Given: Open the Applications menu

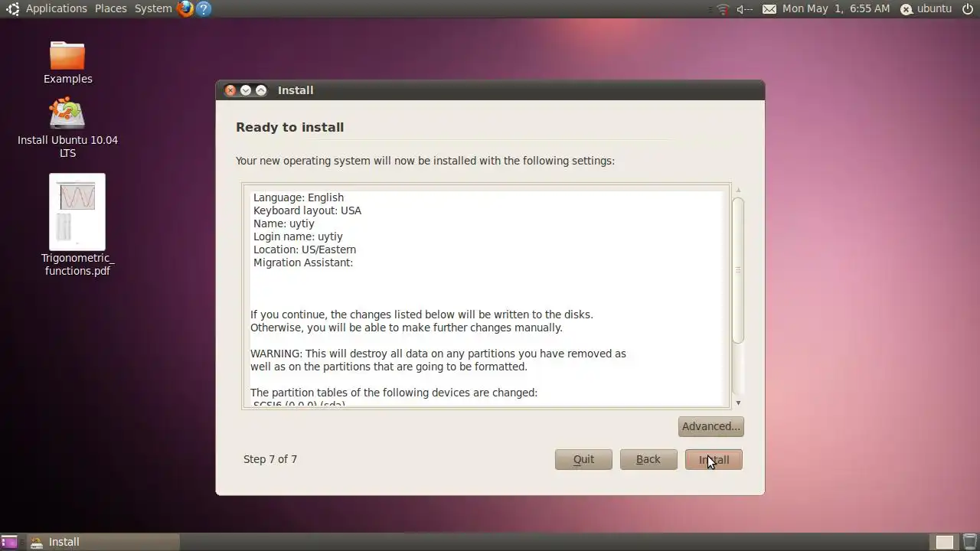Looking at the screenshot, I should pyautogui.click(x=57, y=8).
